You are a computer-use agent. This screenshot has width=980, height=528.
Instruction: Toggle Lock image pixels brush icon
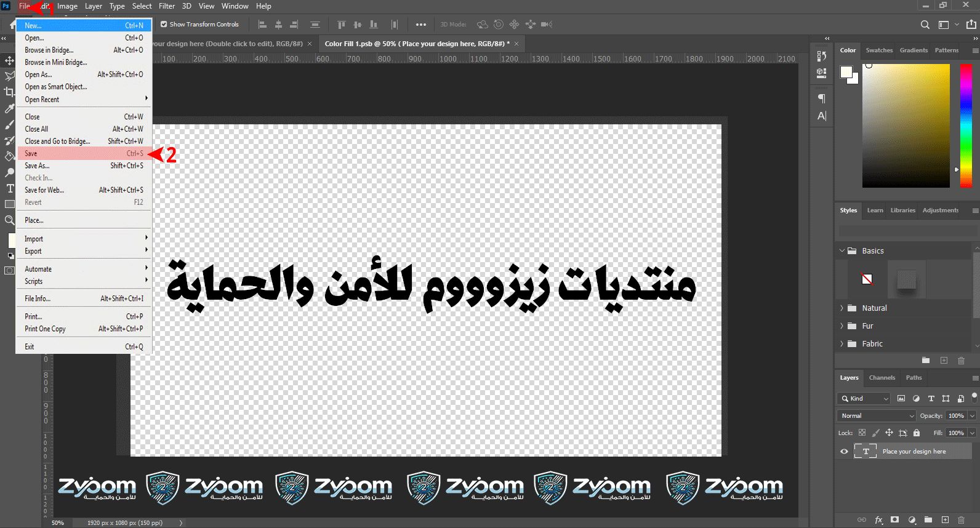click(x=875, y=433)
